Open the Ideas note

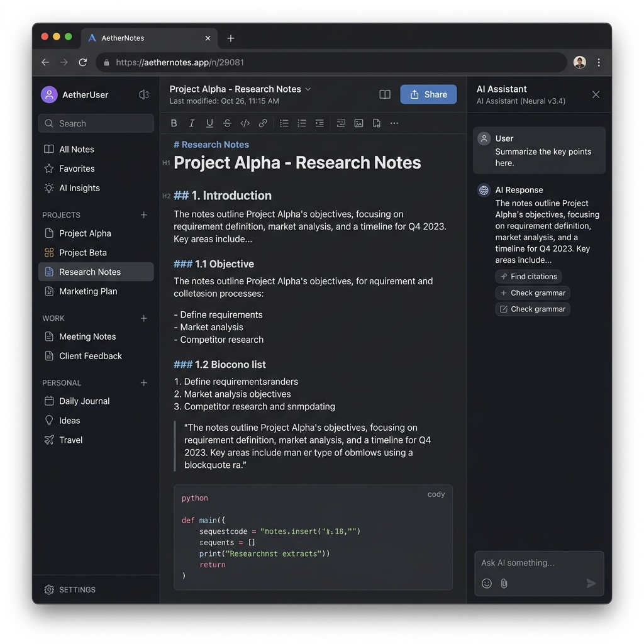click(x=96, y=421)
